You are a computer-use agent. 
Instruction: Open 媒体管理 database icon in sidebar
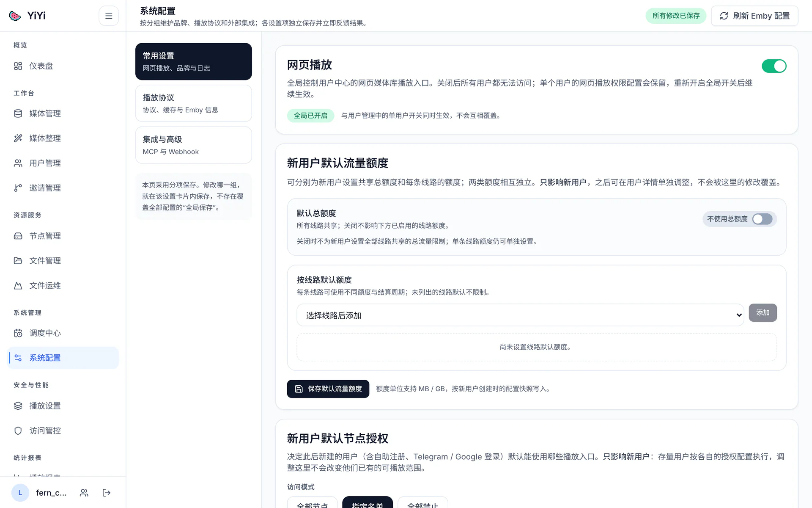(18, 113)
